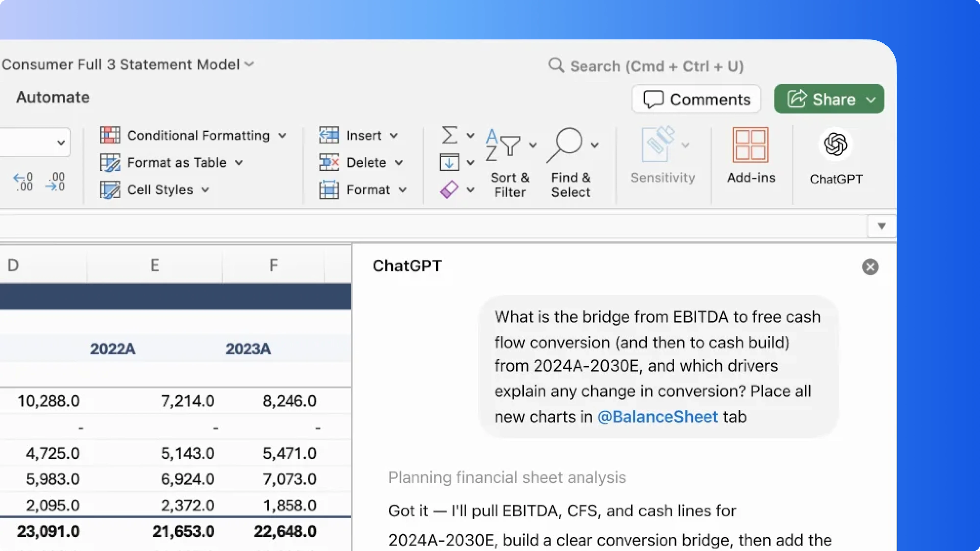Select the bold total 22,648.0 cell
980x551 pixels.
tap(285, 531)
